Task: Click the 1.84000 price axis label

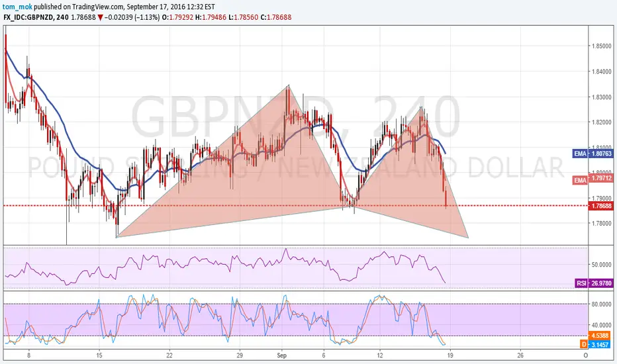Action: click(602, 71)
